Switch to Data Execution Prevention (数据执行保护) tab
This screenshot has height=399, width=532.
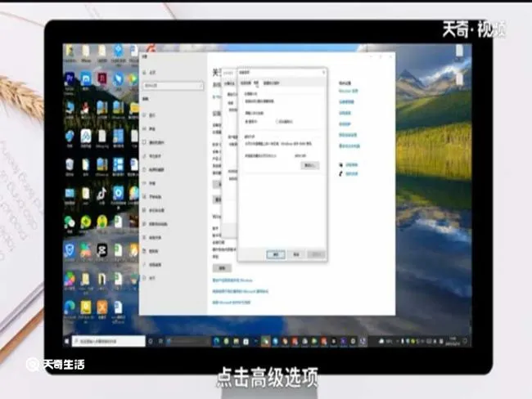[x=271, y=83]
